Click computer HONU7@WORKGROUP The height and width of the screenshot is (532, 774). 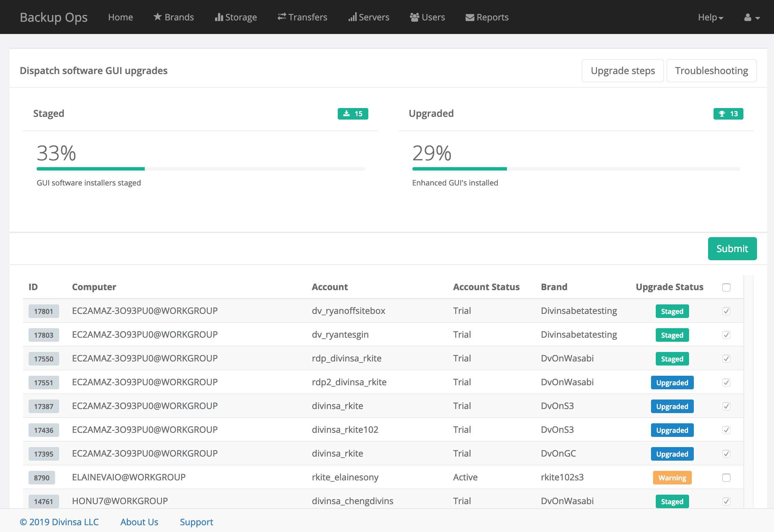tap(120, 501)
